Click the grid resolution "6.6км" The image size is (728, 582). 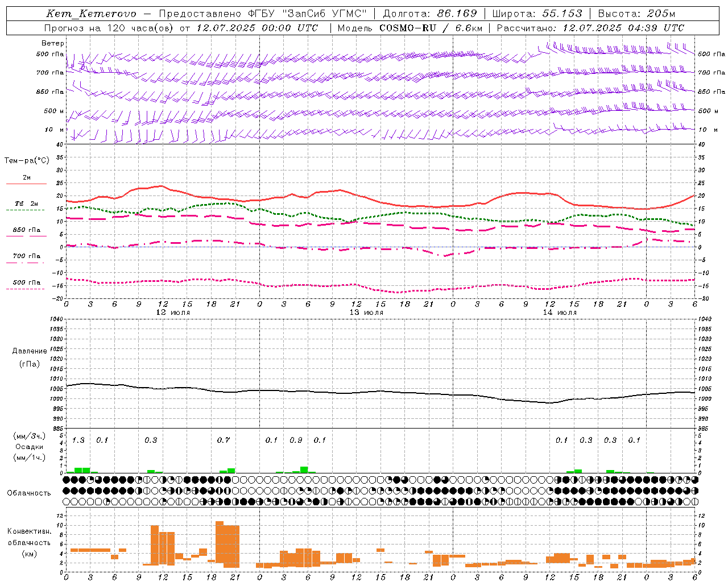pyautogui.click(x=468, y=28)
